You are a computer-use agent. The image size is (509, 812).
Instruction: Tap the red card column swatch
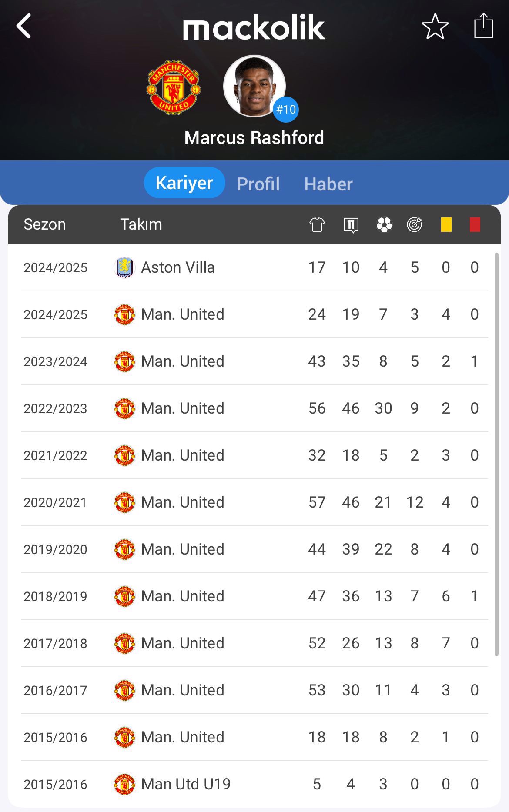(475, 224)
